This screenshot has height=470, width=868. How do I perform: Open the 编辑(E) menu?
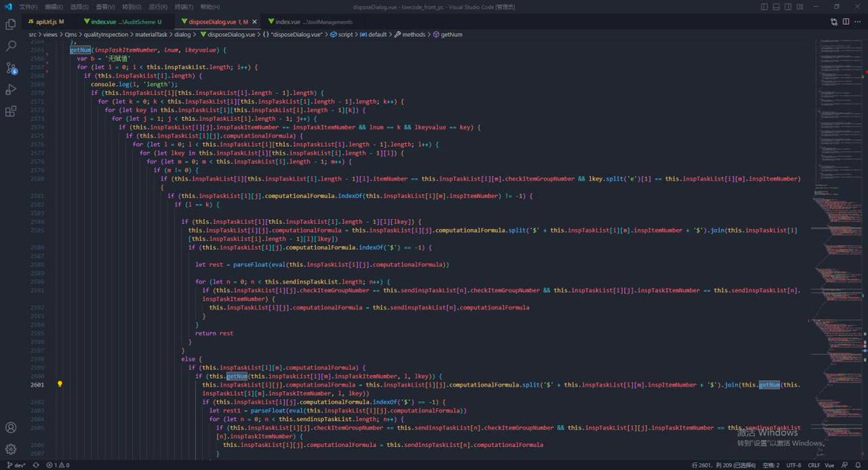coord(54,7)
